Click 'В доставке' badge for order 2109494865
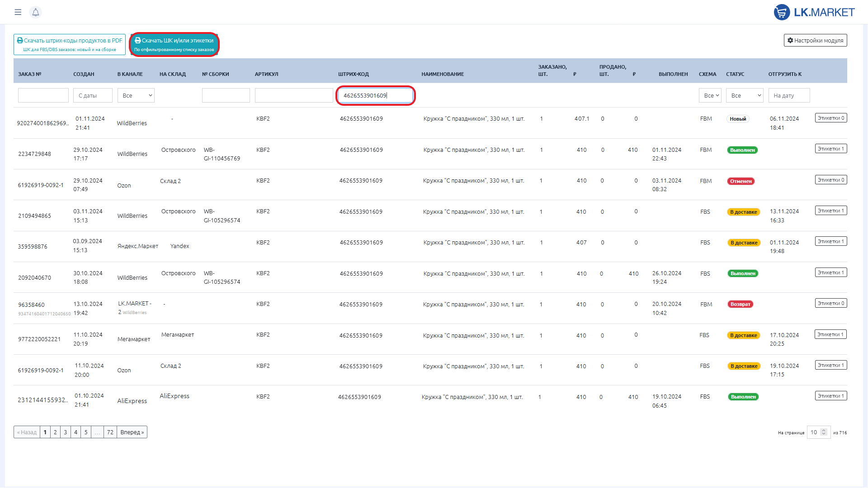Screen dimensions: 868x488 [744, 212]
